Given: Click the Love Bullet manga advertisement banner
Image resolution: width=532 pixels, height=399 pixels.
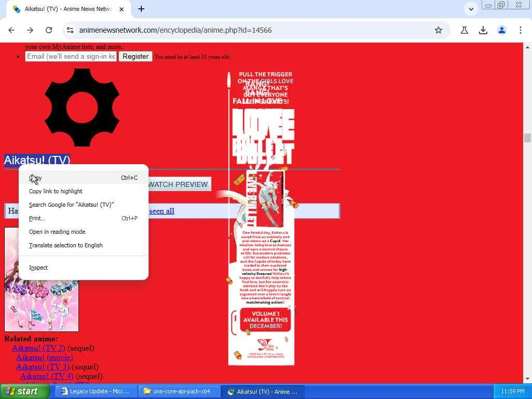Looking at the screenshot, I should [261, 218].
